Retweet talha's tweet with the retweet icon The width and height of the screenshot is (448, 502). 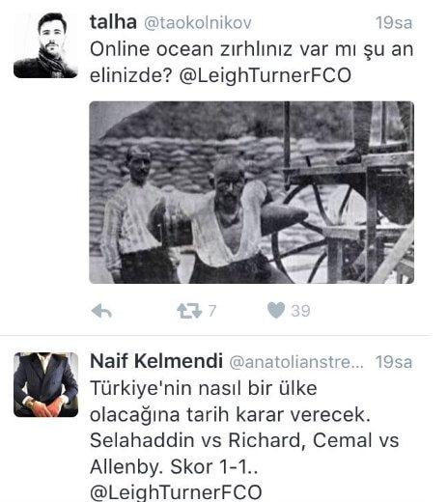pos(189,311)
